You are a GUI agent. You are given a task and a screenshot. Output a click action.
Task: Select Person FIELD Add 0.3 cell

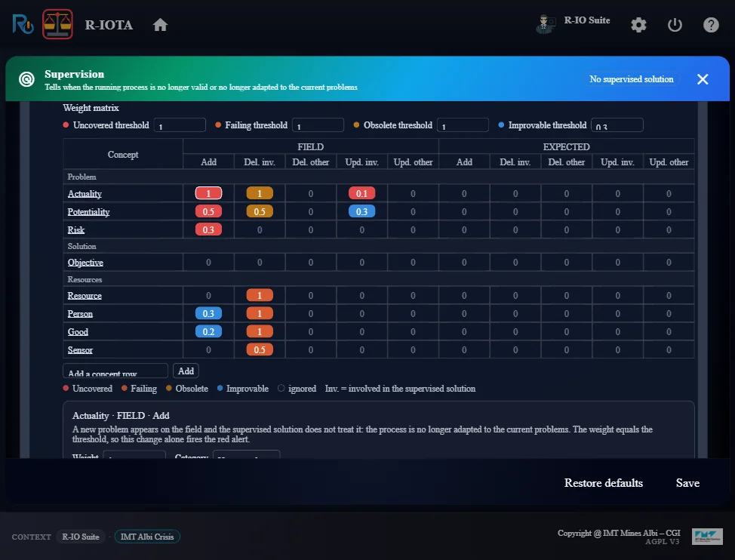tap(208, 313)
